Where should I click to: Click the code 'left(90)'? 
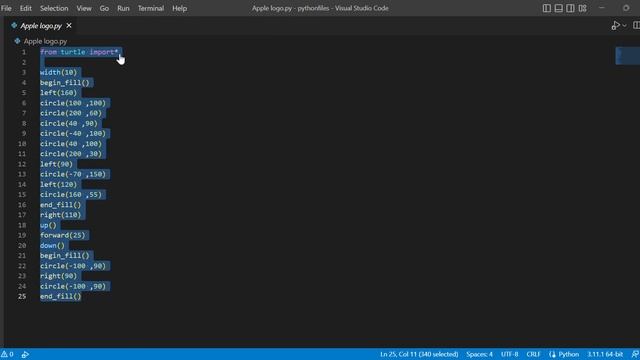click(x=56, y=164)
